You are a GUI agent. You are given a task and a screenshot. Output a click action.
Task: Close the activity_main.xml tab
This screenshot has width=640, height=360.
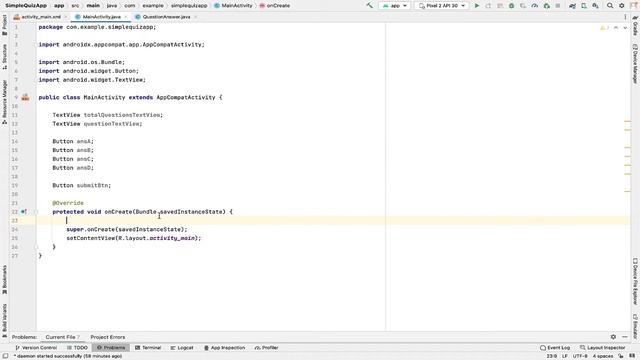tap(65, 17)
